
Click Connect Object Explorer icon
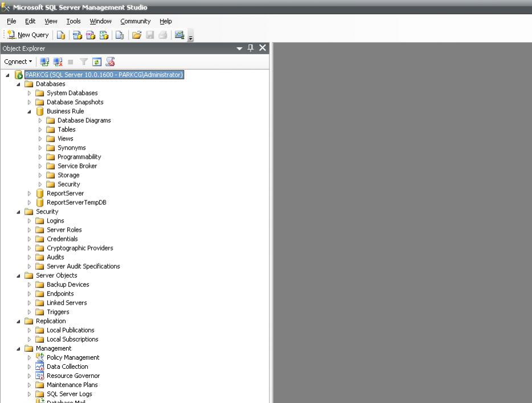(44, 61)
